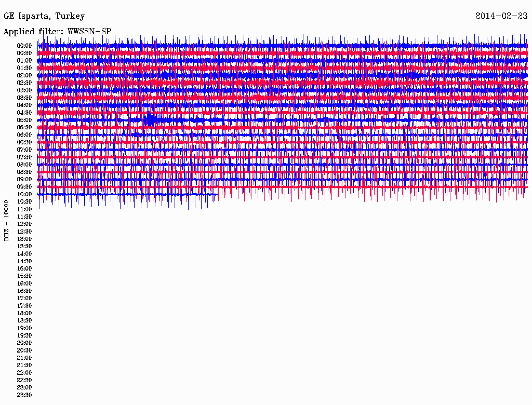
Task: Select the 23:00 time label
Action: pyautogui.click(x=24, y=388)
